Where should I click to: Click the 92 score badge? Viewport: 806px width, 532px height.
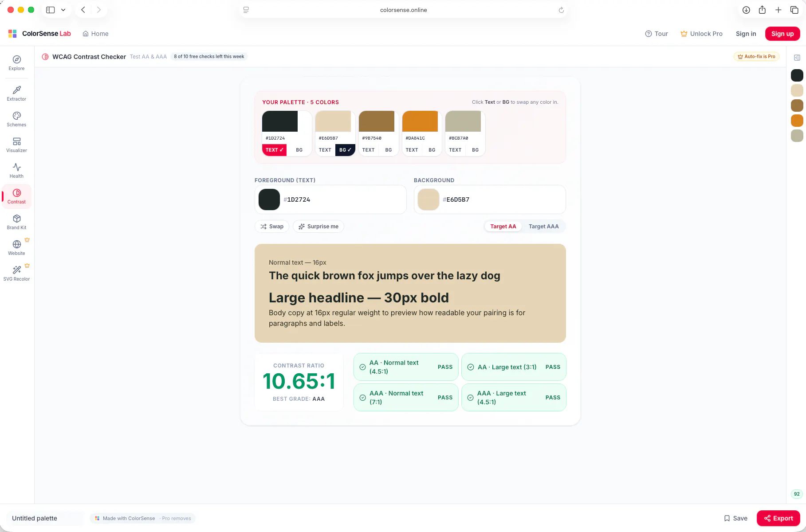797,494
